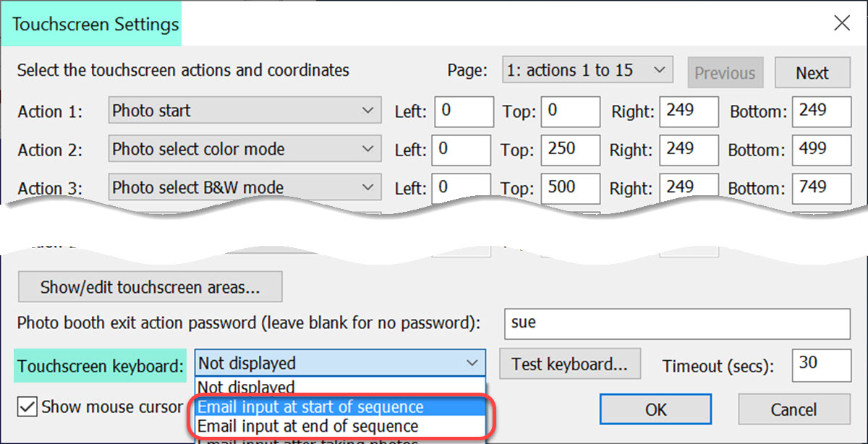Open Action 2 Photo select color mode dropdown
This screenshot has width=868, height=444.
pyautogui.click(x=244, y=150)
